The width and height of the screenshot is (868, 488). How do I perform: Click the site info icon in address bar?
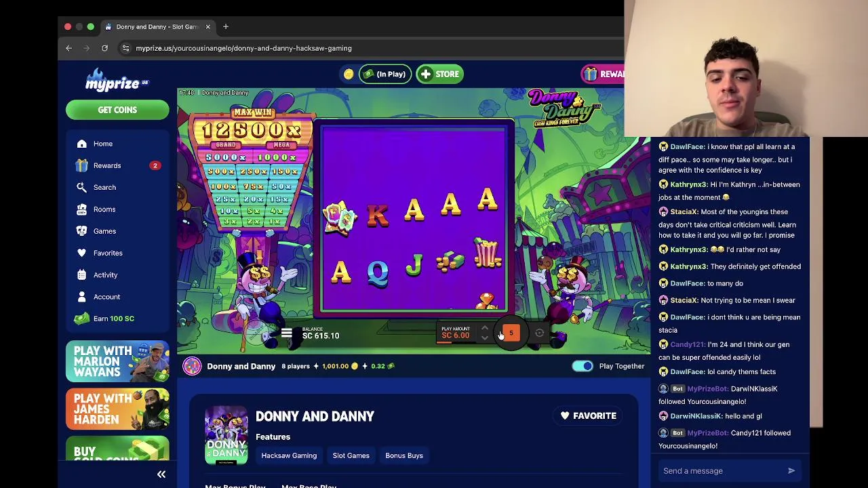pyautogui.click(x=125, y=48)
